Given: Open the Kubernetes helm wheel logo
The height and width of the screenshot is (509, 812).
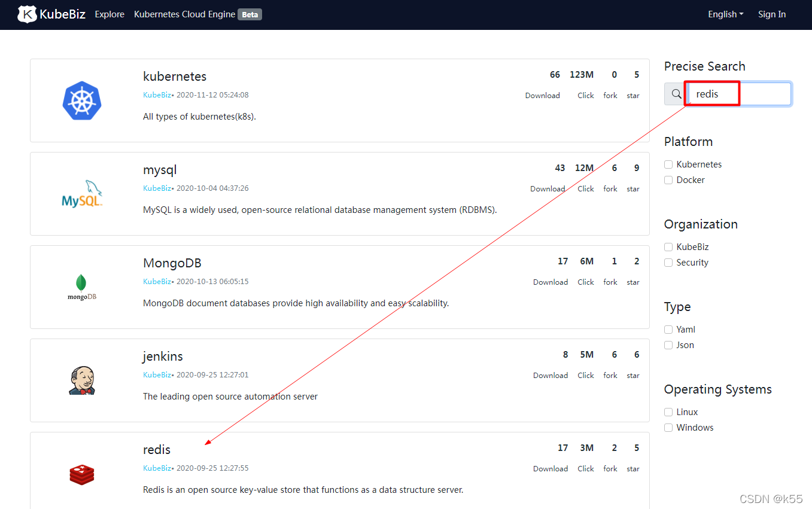Looking at the screenshot, I should (82, 100).
